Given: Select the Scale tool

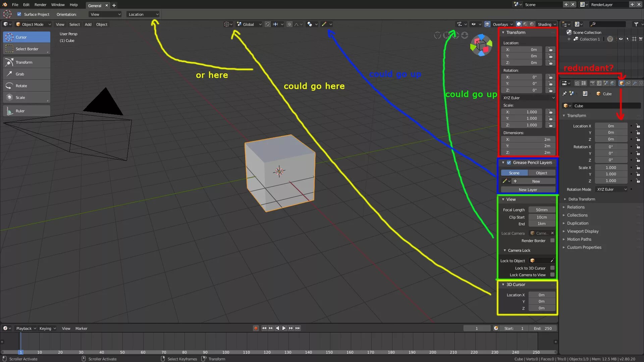Looking at the screenshot, I should [26, 98].
